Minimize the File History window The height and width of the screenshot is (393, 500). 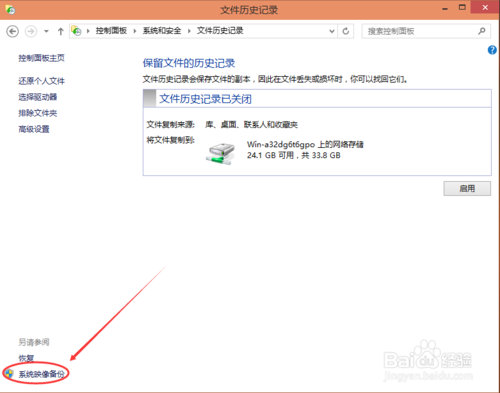[445, 8]
